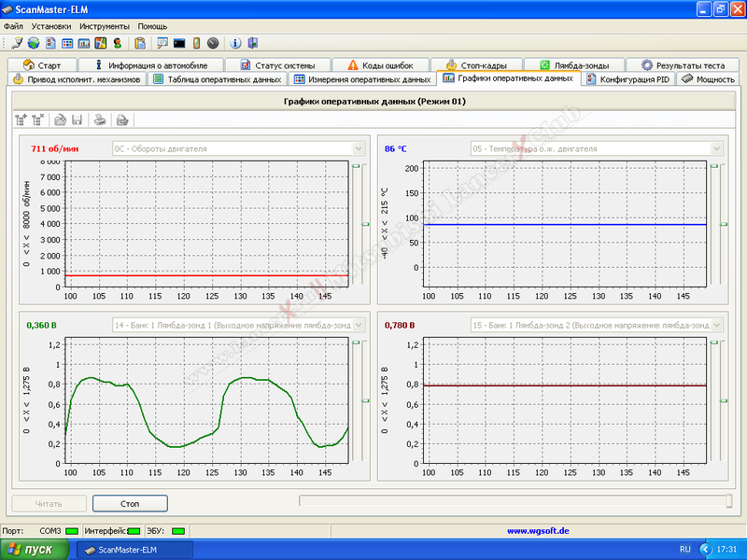Screen dimensions: 747x560
Task: Click the connect cable toolbar icon
Action: tap(17, 43)
